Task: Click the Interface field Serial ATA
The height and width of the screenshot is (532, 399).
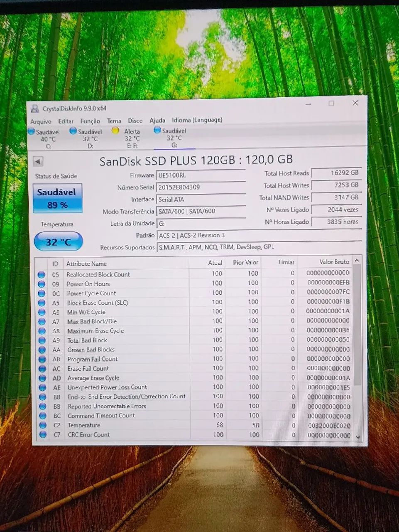Action: pos(201,199)
